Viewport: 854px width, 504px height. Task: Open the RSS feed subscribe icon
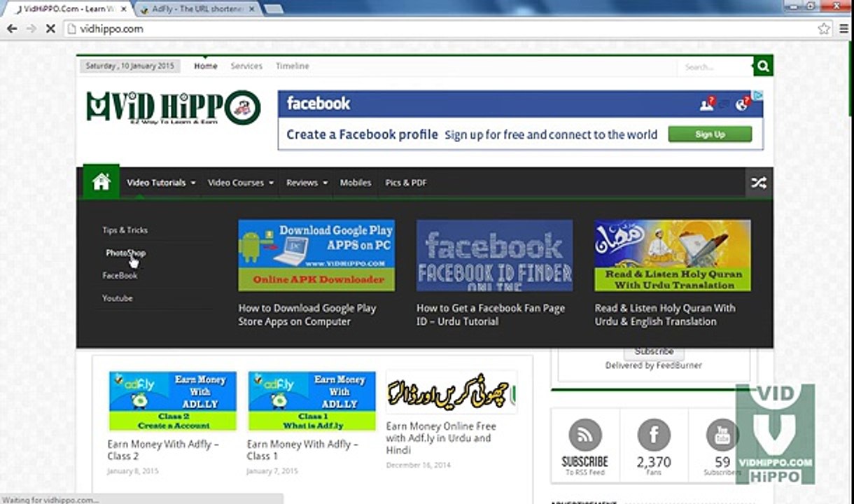tap(585, 435)
